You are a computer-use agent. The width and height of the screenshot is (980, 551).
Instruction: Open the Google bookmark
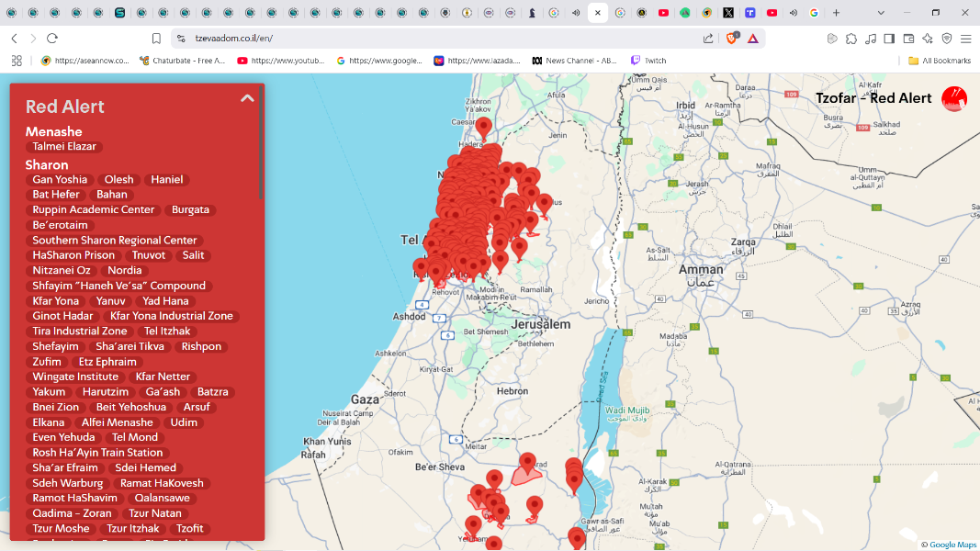pyautogui.click(x=379, y=61)
